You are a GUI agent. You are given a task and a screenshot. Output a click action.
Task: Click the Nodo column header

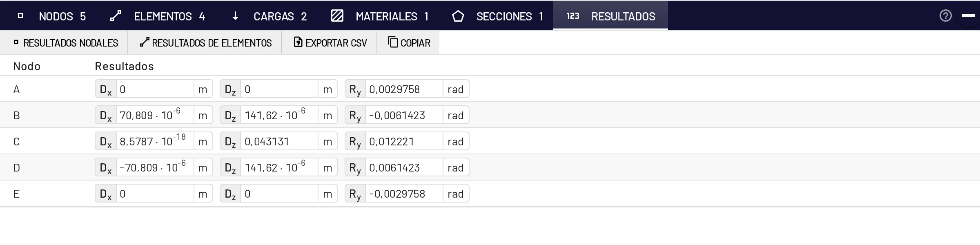(x=27, y=66)
